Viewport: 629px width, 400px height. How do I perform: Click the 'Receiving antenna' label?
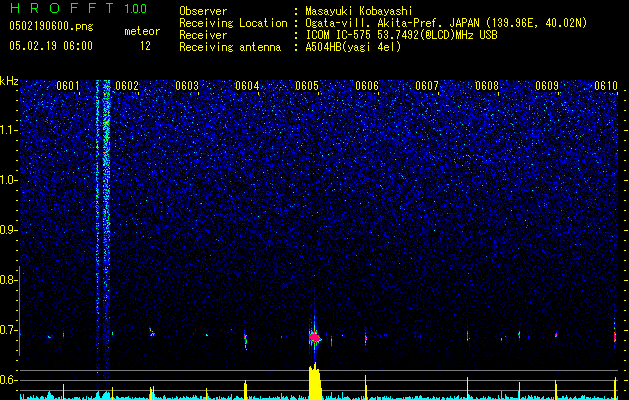point(230,47)
